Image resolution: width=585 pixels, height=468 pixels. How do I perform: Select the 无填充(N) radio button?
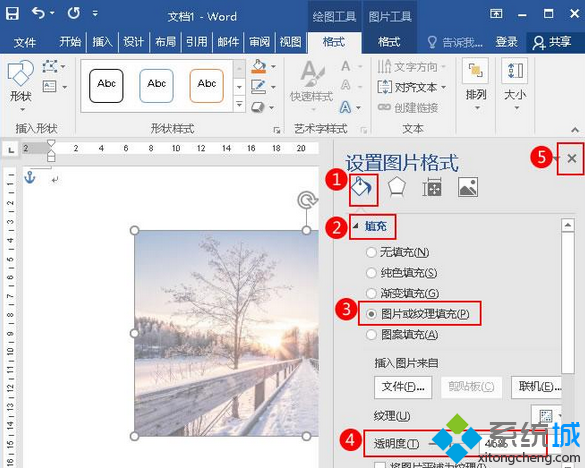371,252
